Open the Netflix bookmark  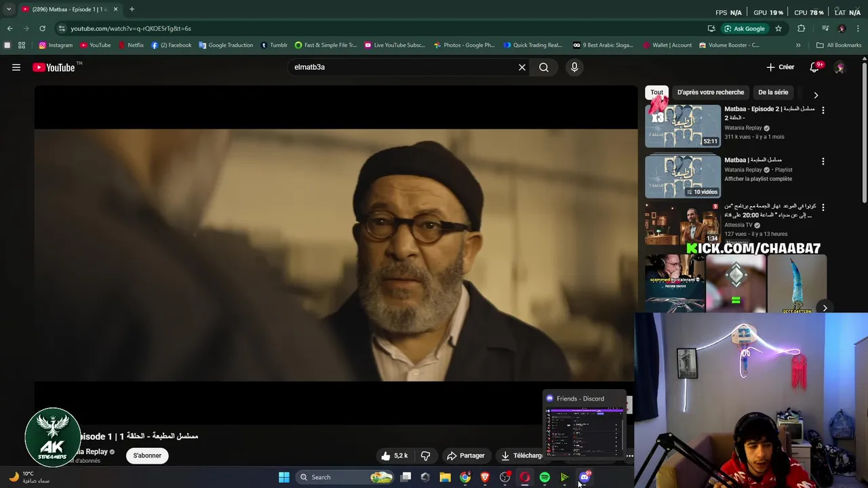click(x=131, y=45)
